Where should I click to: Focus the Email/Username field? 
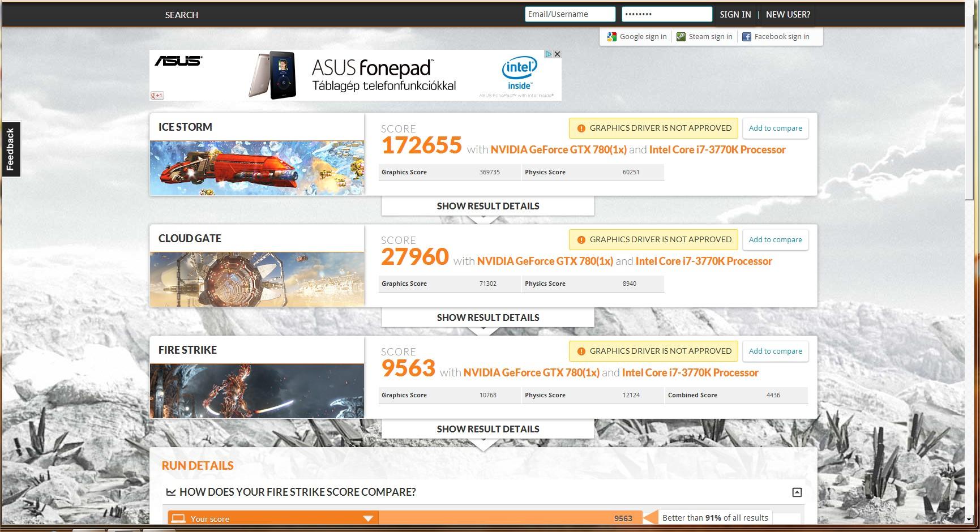(x=570, y=14)
